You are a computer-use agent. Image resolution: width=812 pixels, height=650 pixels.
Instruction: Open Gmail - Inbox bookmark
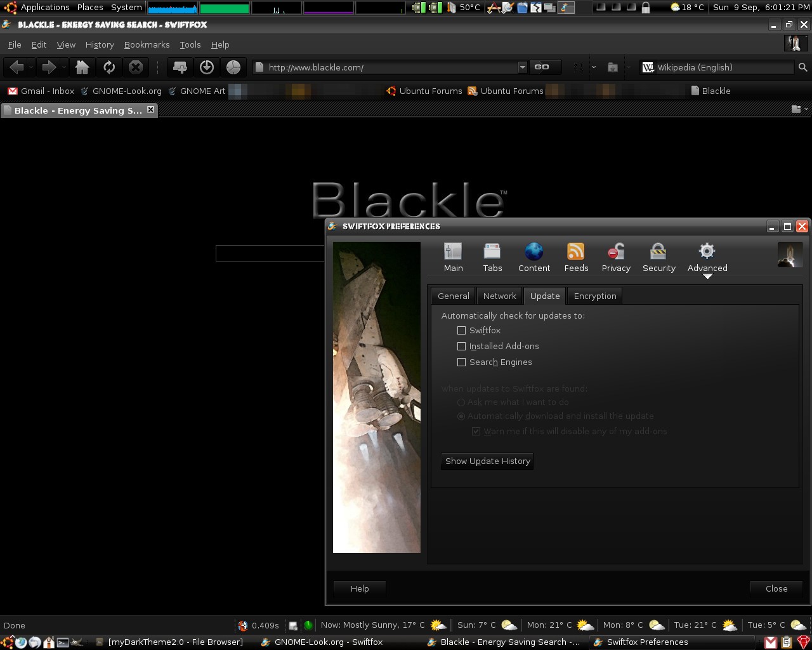point(41,91)
